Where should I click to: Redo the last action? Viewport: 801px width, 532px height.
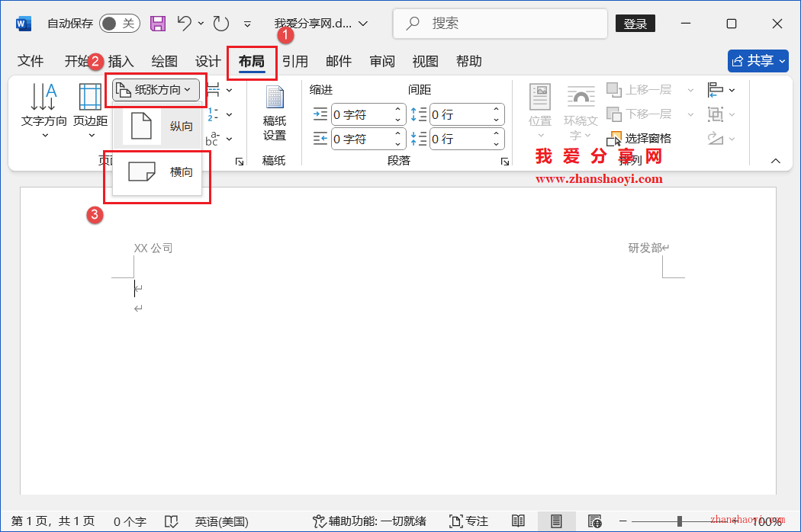point(220,24)
